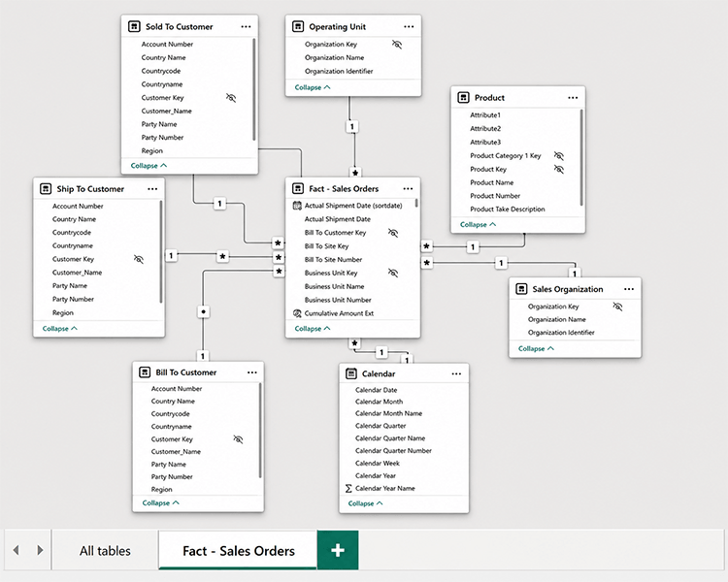Viewport: 728px width, 582px height.
Task: Click the Product table icon
Action: 463,97
